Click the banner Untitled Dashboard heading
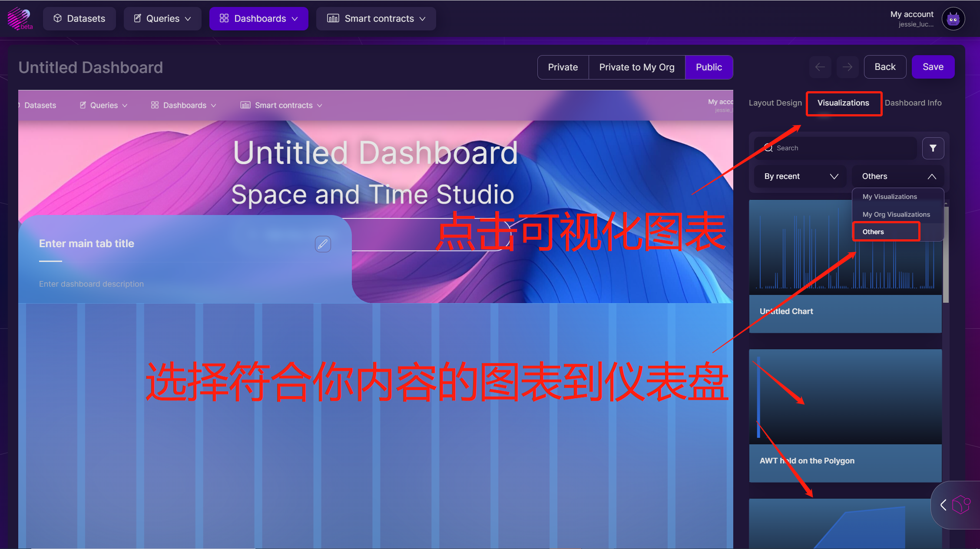 point(375,153)
